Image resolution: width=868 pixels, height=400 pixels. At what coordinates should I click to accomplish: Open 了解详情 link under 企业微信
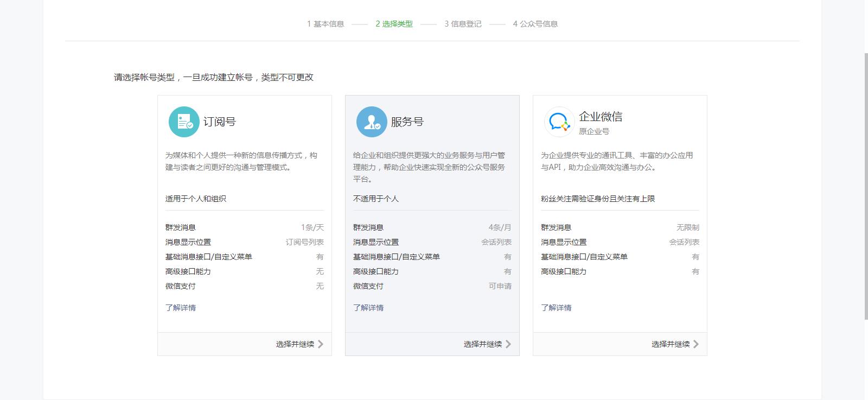click(556, 308)
